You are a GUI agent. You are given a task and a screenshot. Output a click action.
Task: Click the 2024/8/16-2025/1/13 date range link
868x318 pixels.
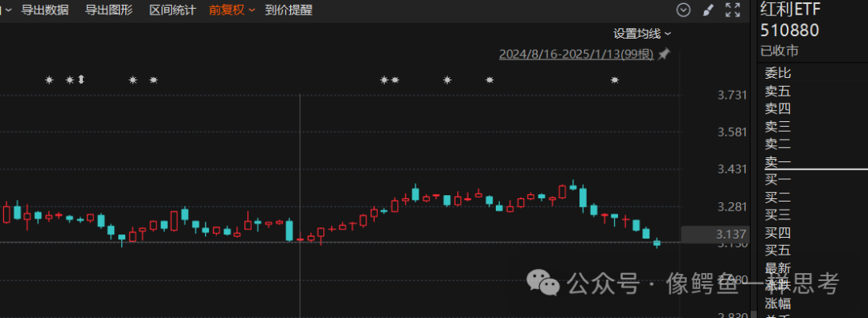pos(576,54)
